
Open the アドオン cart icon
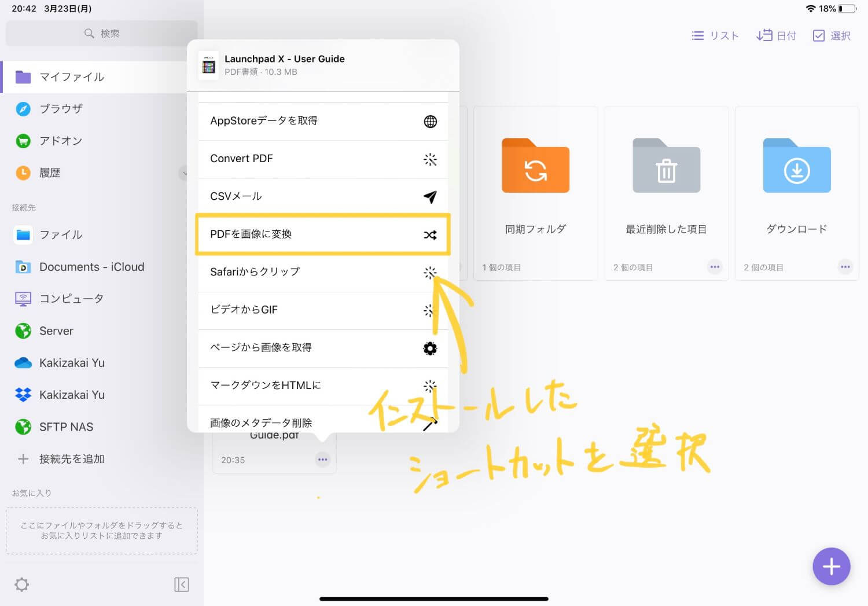[23, 141]
